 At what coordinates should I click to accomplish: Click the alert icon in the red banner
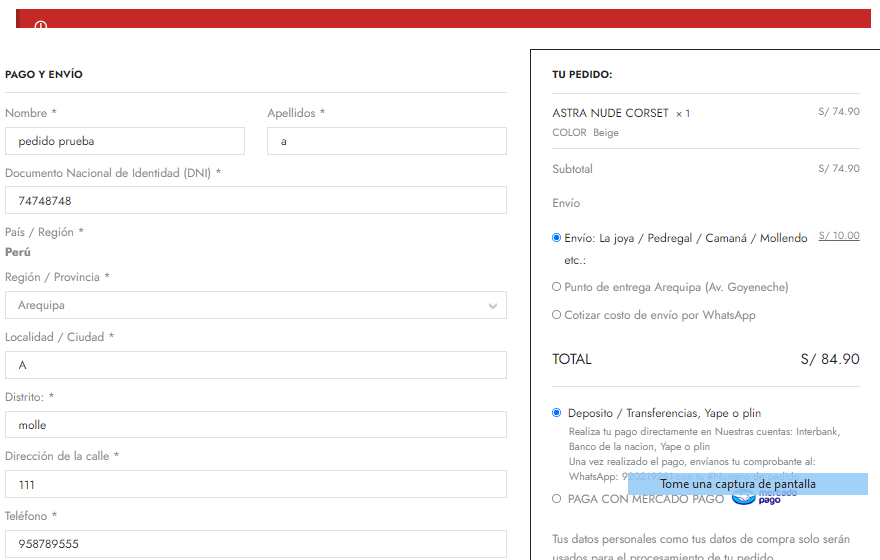tap(40, 25)
